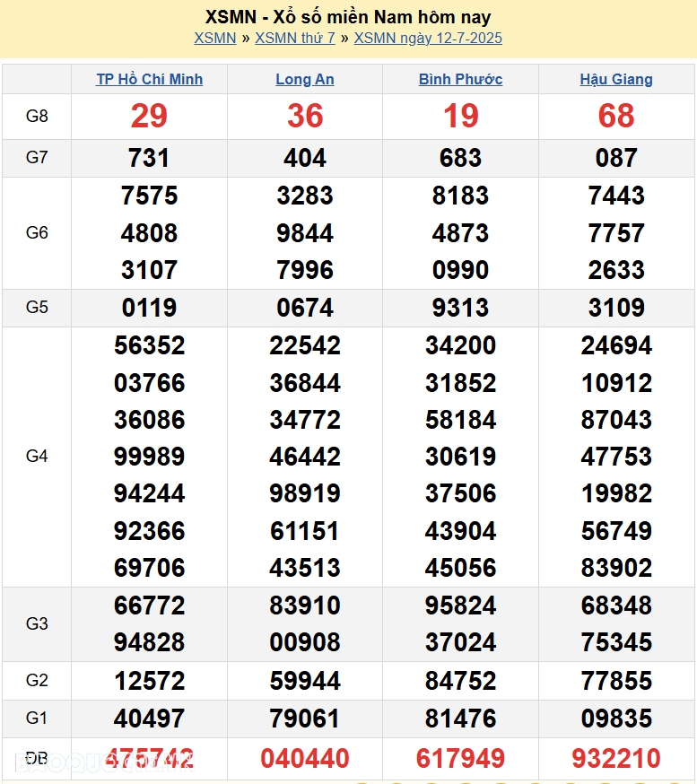This screenshot has width=697, height=784.
Task: Click the G1 result 40497
Action: pos(149,719)
